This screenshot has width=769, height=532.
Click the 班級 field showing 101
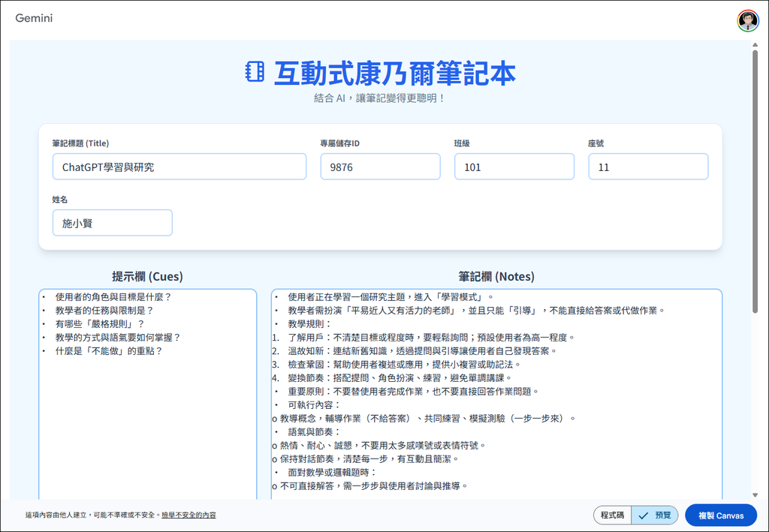pos(514,167)
